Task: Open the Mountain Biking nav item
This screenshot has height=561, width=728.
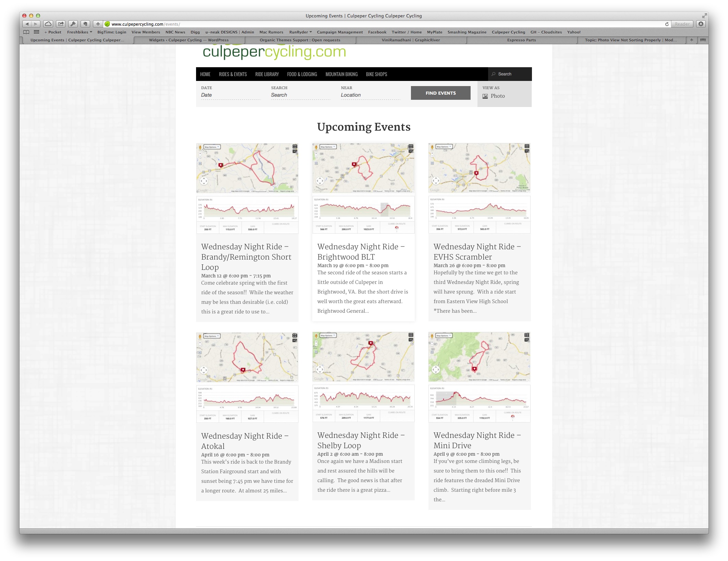Action: [341, 74]
